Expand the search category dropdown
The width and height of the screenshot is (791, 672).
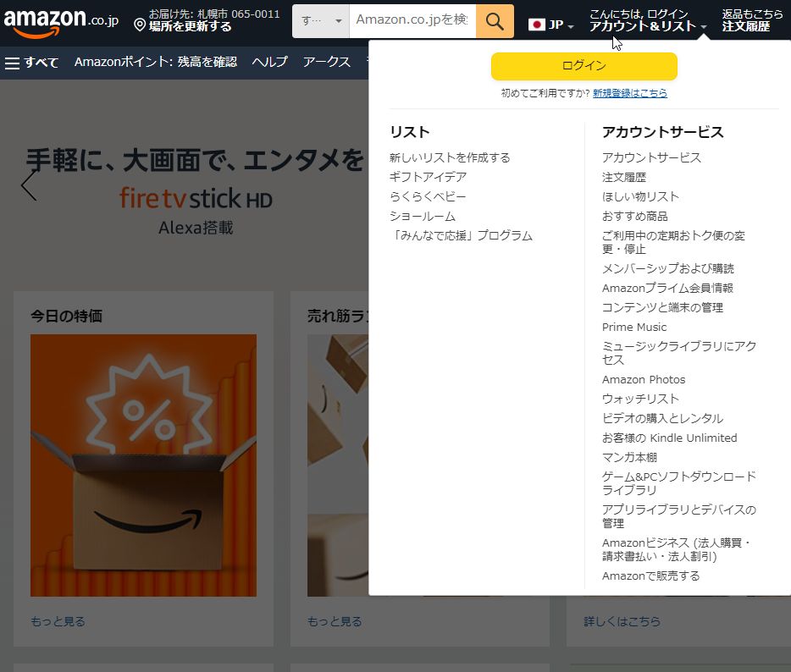click(x=321, y=21)
